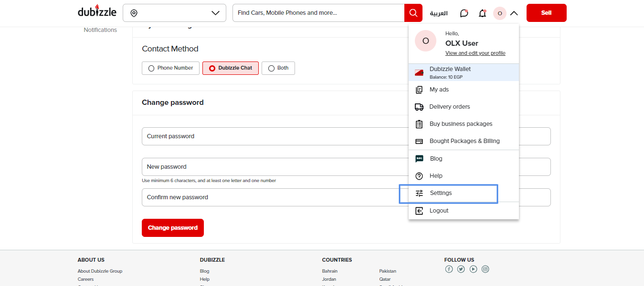Click View and edit your profile link
644x286 pixels.
point(475,53)
